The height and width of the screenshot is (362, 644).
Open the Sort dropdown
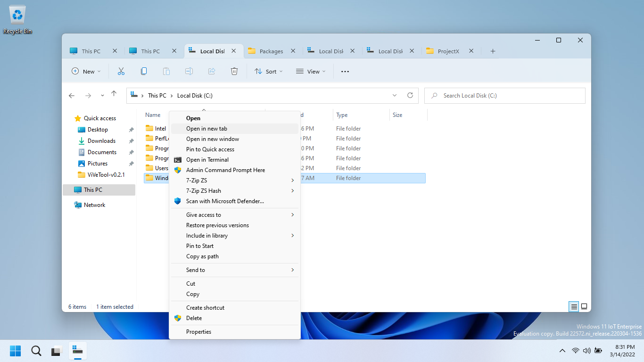point(269,72)
